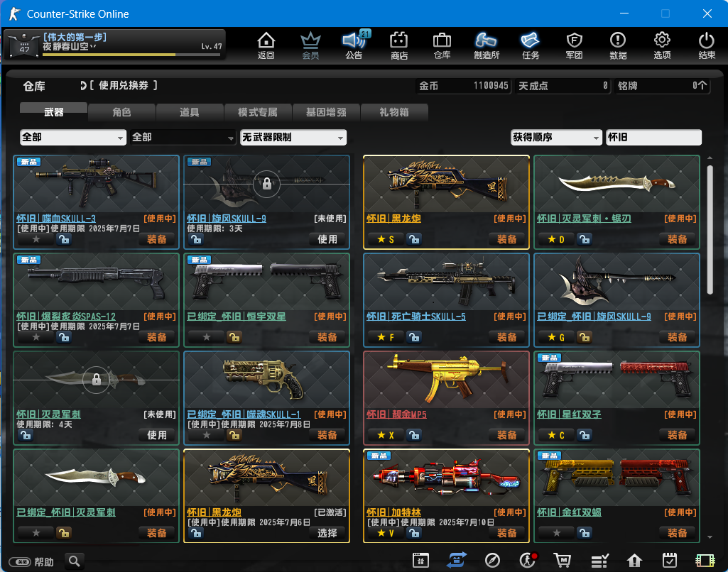This screenshot has width=728, height=572.
Task: Click the 结束 power icon
Action: coord(707,45)
